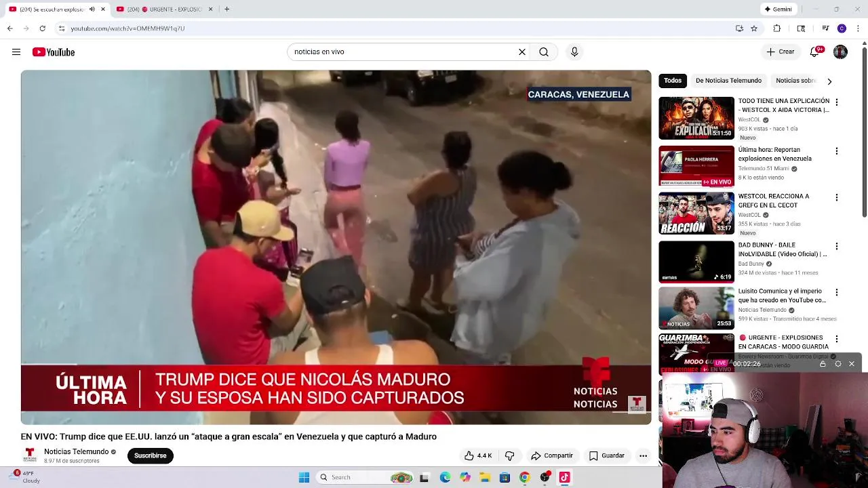This screenshot has height=488, width=868.
Task: Open options for Última hora explosiones video
Action: (x=837, y=151)
